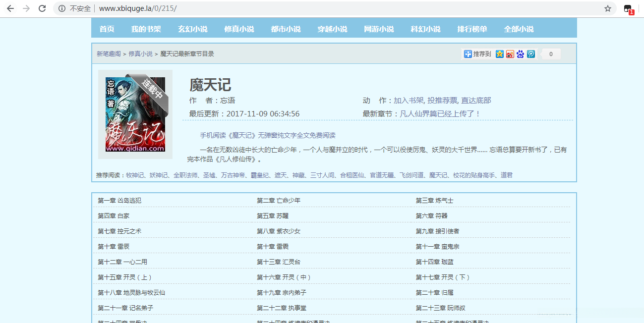Open chapter 第八章 紫衣少女

[279, 231]
